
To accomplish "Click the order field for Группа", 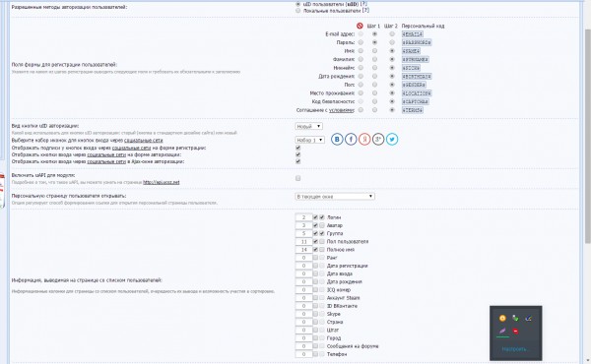I will coord(303,233).
